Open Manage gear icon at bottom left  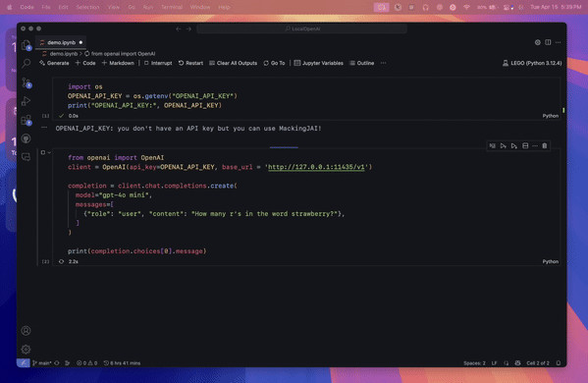pos(26,350)
